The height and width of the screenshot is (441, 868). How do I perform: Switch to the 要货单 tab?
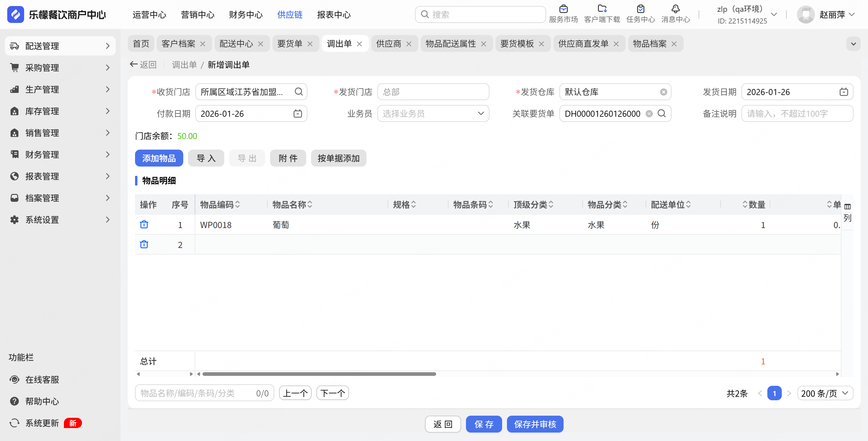[289, 44]
